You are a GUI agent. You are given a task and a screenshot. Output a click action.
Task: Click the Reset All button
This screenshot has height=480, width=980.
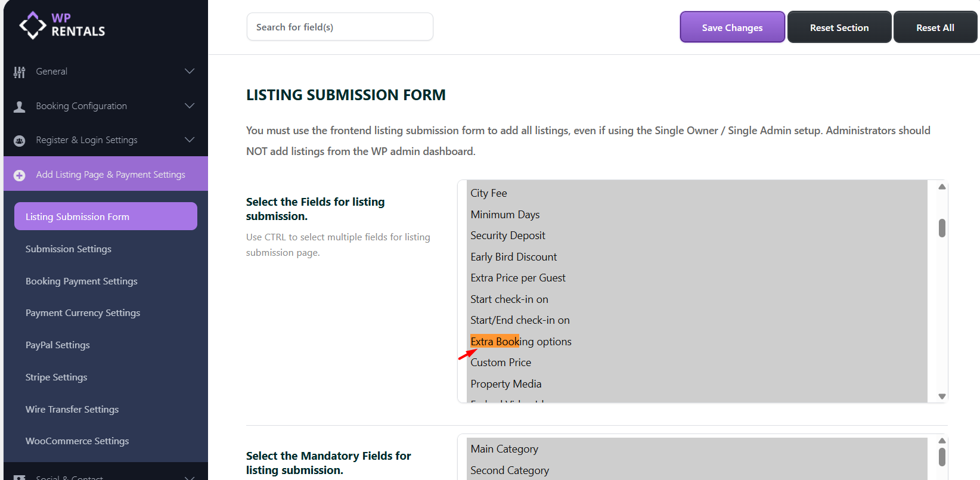pyautogui.click(x=935, y=27)
